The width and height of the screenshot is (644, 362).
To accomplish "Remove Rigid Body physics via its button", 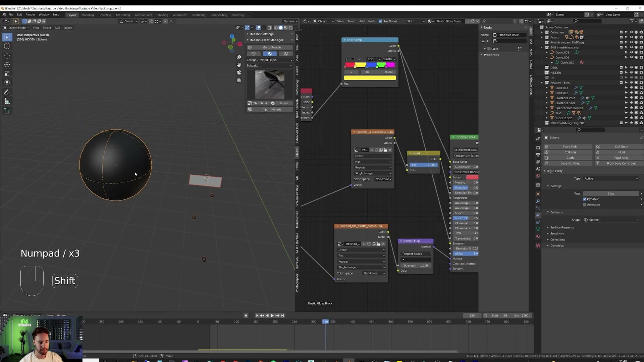I will tap(619, 158).
